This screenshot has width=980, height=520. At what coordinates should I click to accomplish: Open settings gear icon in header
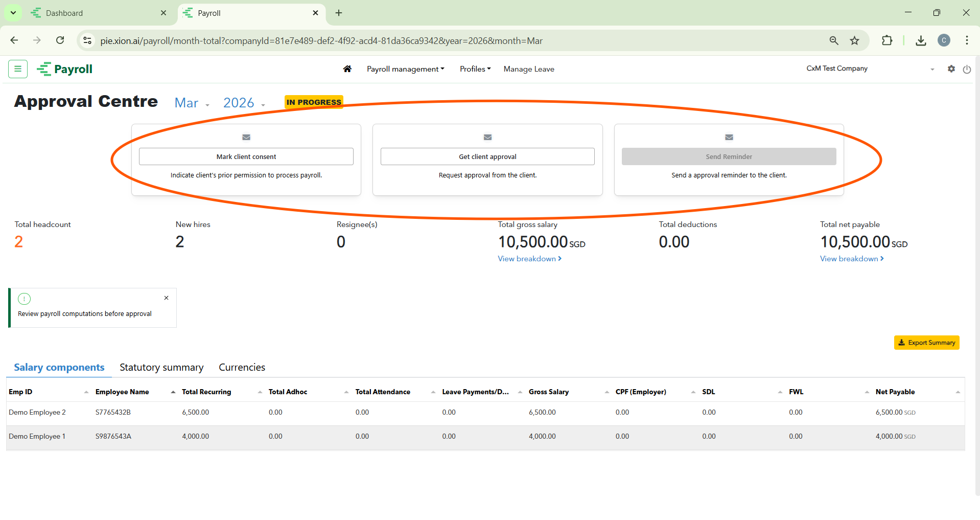coord(951,69)
